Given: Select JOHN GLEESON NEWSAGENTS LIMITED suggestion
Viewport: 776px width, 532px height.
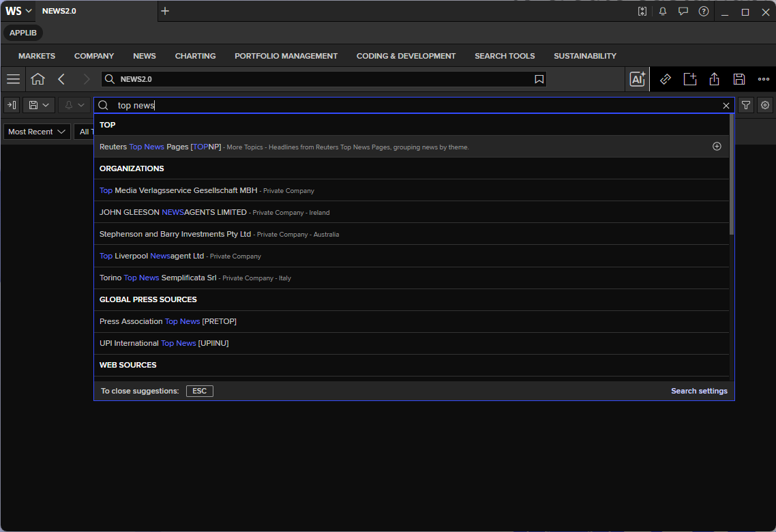Looking at the screenshot, I should [x=411, y=212].
